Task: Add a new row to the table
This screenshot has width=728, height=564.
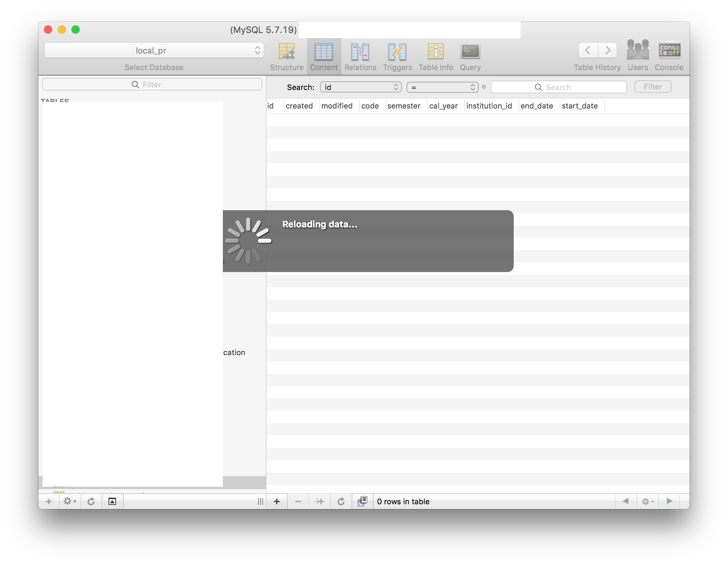Action: [277, 501]
